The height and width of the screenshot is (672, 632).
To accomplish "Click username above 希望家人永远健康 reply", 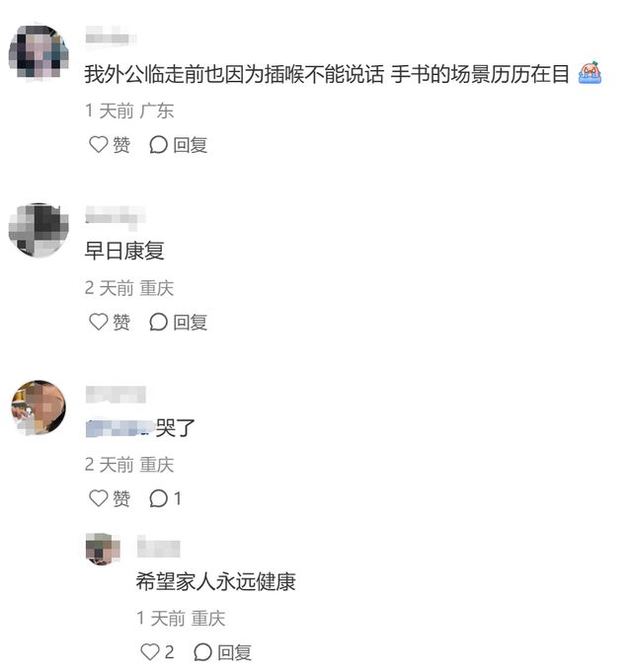I will pyautogui.click(x=158, y=548).
